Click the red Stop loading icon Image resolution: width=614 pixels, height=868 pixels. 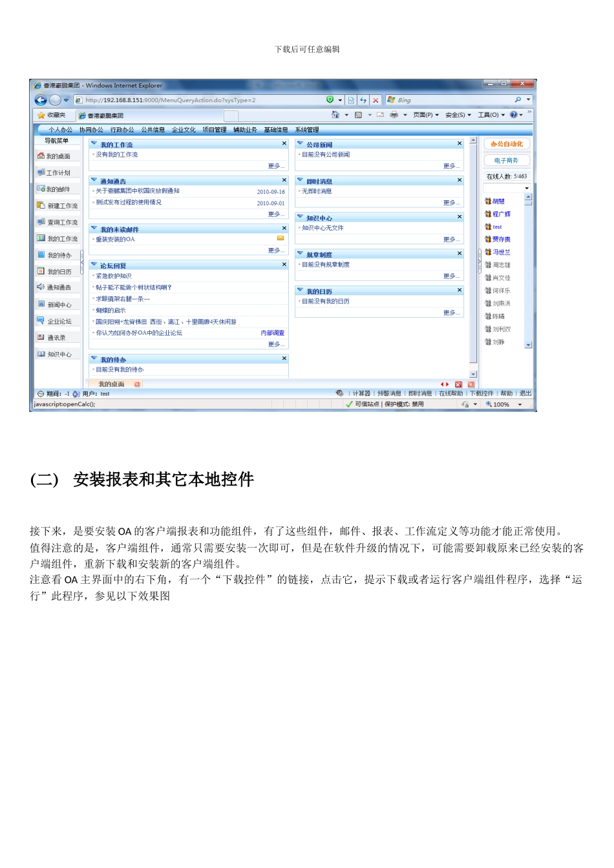[376, 100]
